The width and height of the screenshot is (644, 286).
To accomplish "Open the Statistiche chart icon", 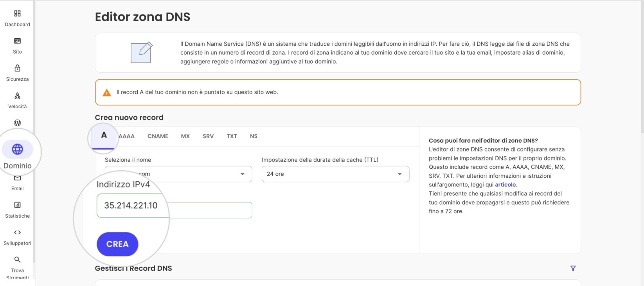I will 17,205.
